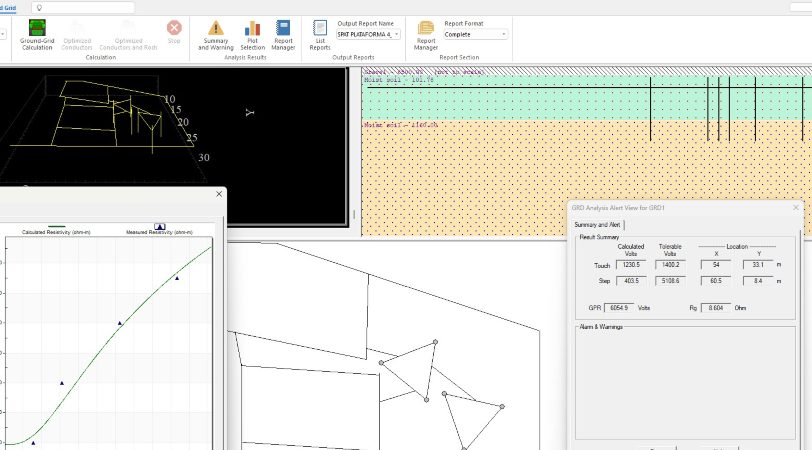Click the Step calculated volts field 403.5
This screenshot has width=812, height=450.
point(631,281)
